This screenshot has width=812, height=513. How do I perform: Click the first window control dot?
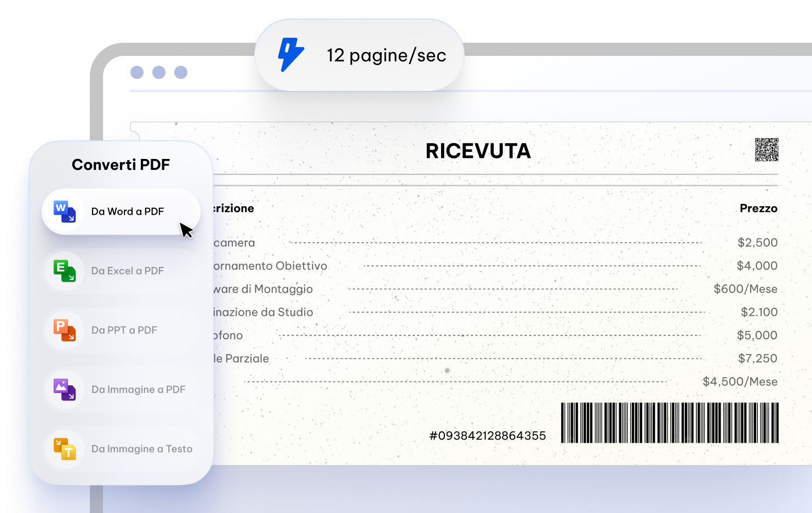point(137,72)
